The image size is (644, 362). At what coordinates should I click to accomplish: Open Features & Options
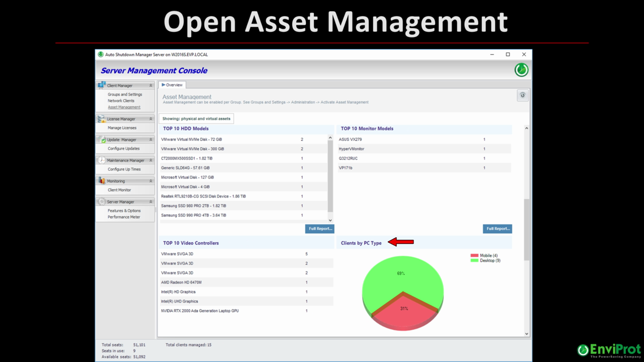[124, 211]
